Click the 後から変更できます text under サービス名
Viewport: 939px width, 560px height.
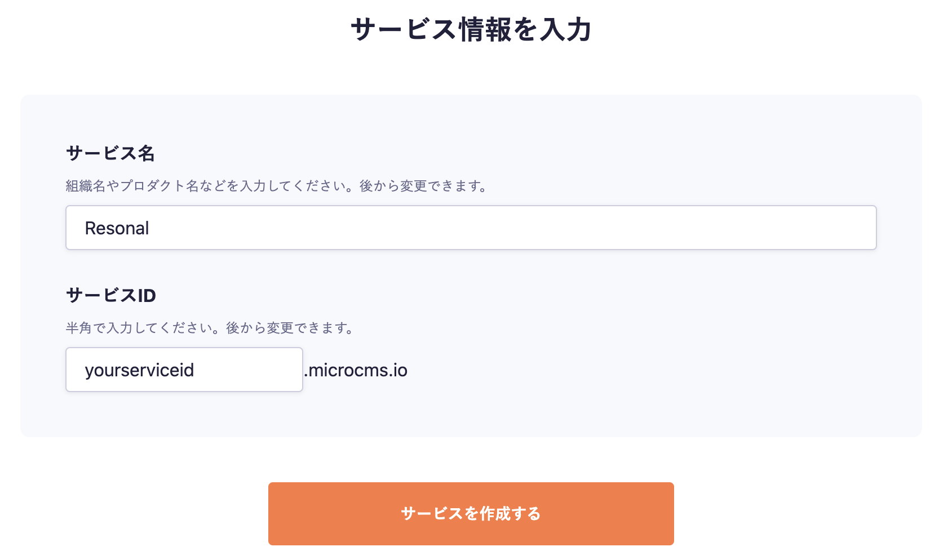[x=424, y=186]
